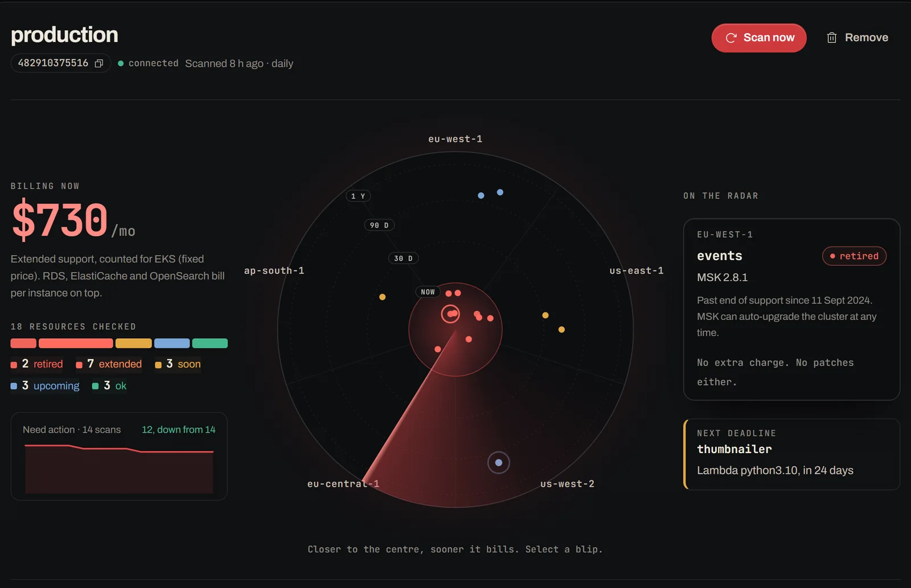Screen dimensions: 911x588
Task: Start a scan with Scan now
Action: coord(759,38)
